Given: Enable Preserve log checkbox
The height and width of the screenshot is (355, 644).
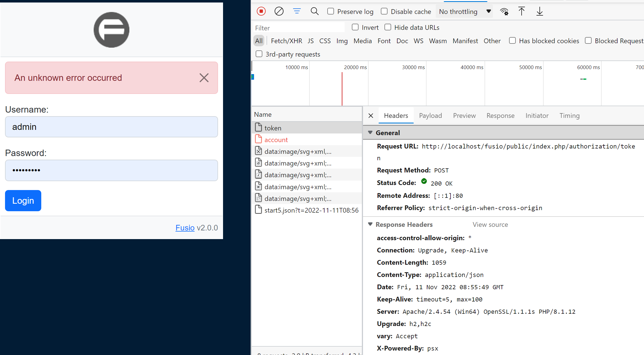Looking at the screenshot, I should coord(331,11).
